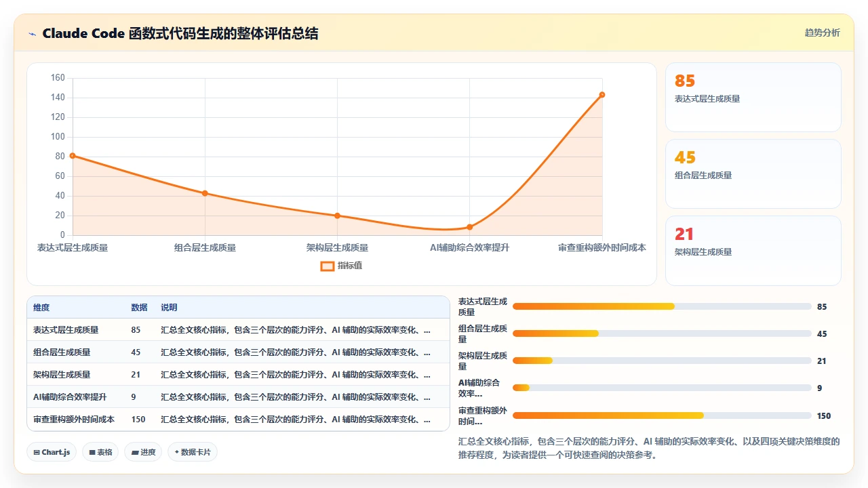The width and height of the screenshot is (868, 488).
Task: Click the 说明 text in the 审查重构额外时间成本 table row
Action: 296,420
